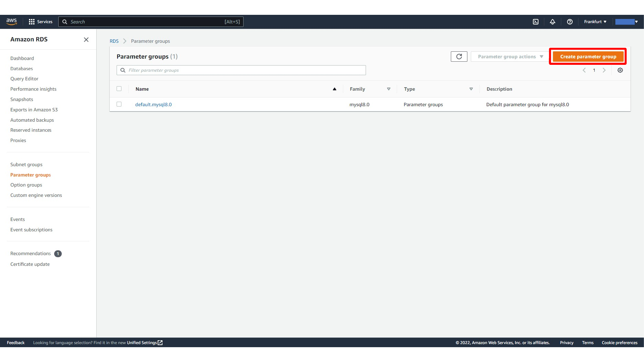Click the AWS top search field
Viewport: 644px width, 362px height.
[151, 22]
